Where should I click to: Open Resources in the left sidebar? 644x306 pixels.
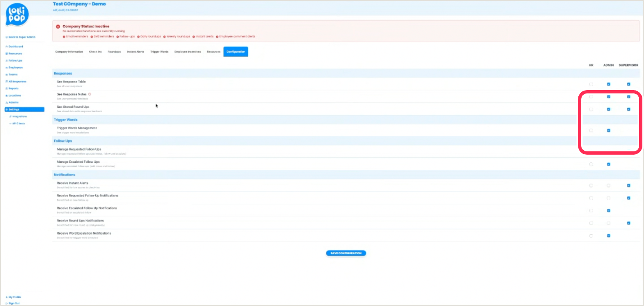coord(14,53)
